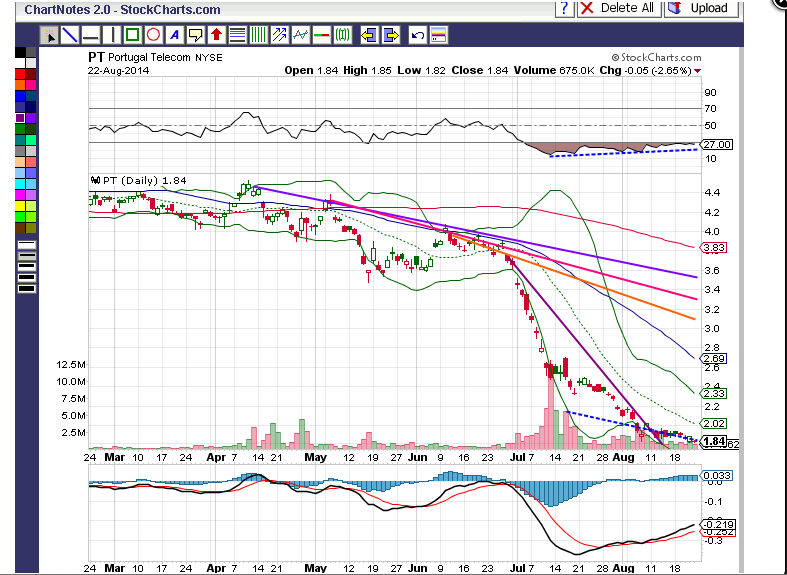Select the red ellipse shape tool
The width and height of the screenshot is (787, 575).
click(154, 35)
